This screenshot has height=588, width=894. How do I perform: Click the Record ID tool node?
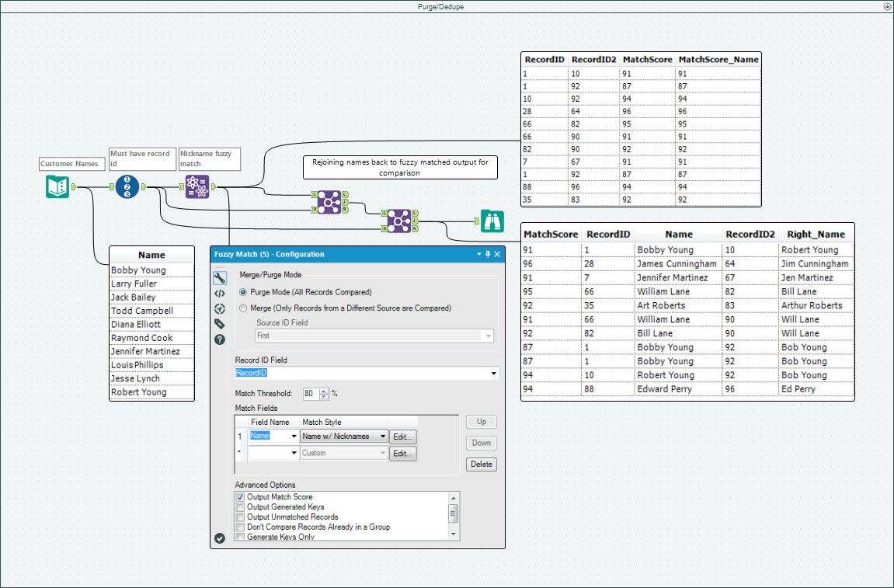click(127, 187)
